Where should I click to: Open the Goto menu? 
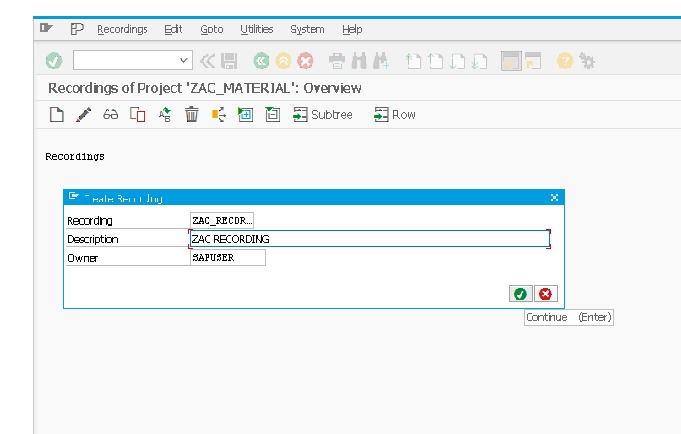click(x=212, y=29)
